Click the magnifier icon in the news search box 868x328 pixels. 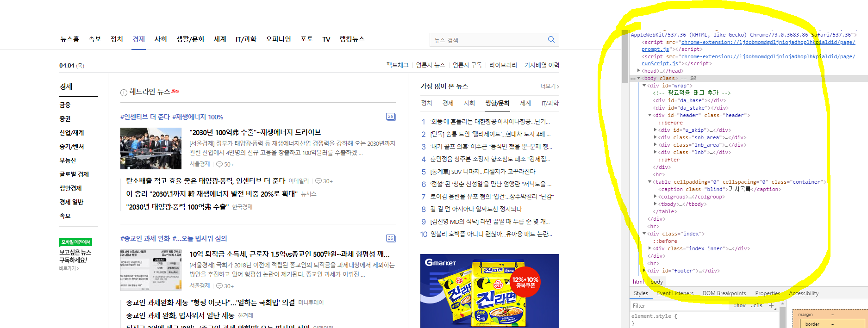coord(551,39)
